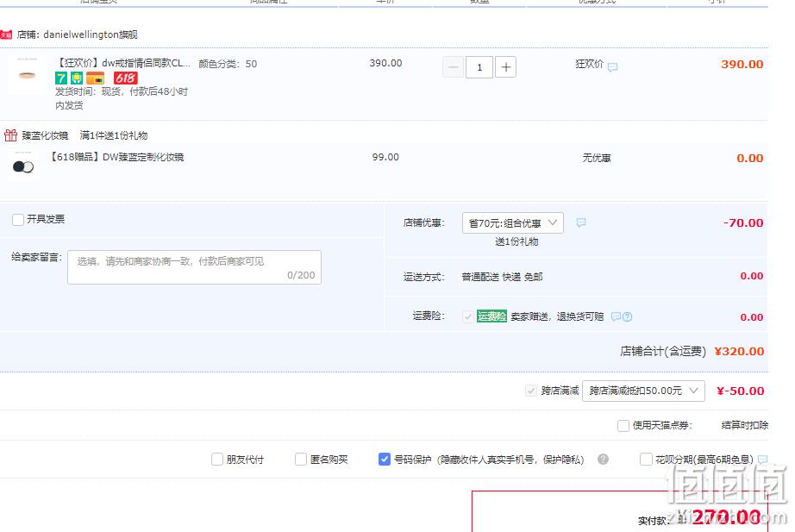Click the red 618 promotion badge
The height and width of the screenshot is (532, 795).
(x=125, y=78)
